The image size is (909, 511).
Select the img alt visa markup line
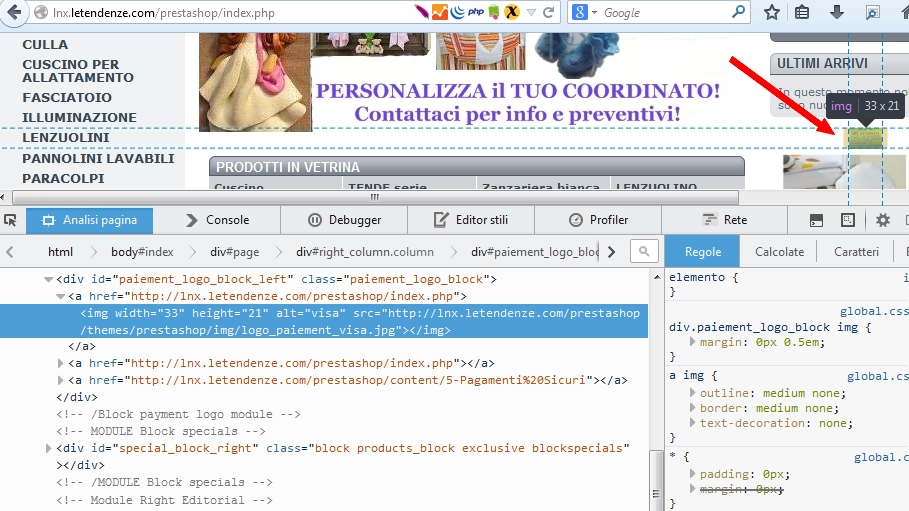pyautogui.click(x=324, y=321)
